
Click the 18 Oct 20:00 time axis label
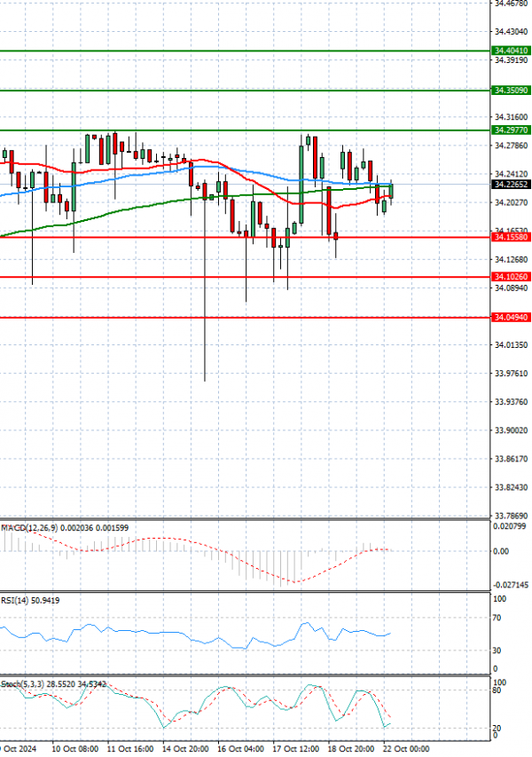point(350,749)
